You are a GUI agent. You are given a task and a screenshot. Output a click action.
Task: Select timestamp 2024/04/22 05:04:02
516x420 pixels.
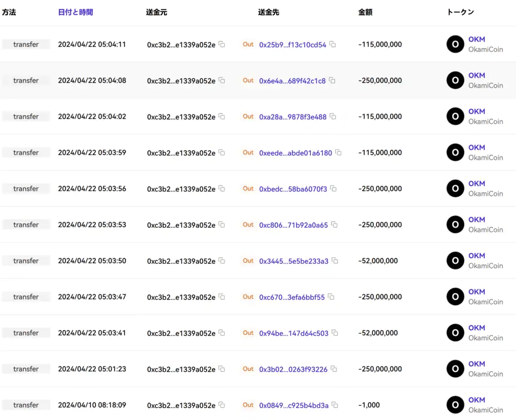coord(92,116)
